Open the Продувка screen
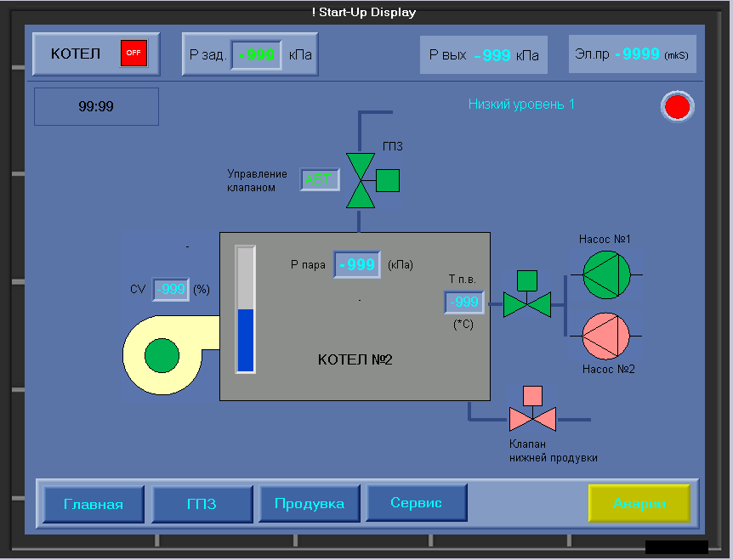This screenshot has width=733, height=560. pos(309,503)
